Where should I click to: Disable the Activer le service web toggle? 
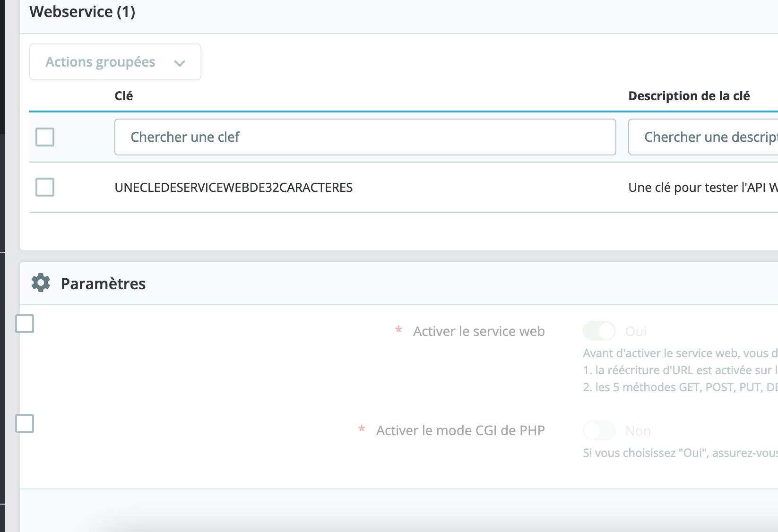click(x=599, y=331)
